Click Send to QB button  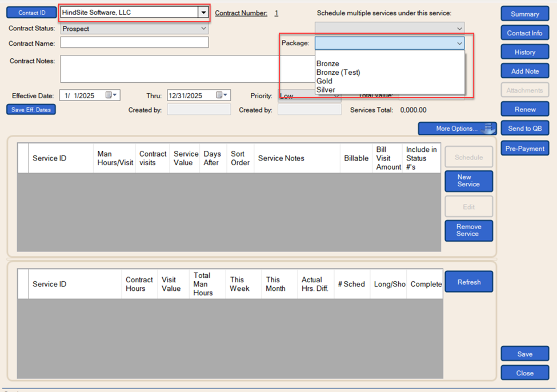pos(524,129)
